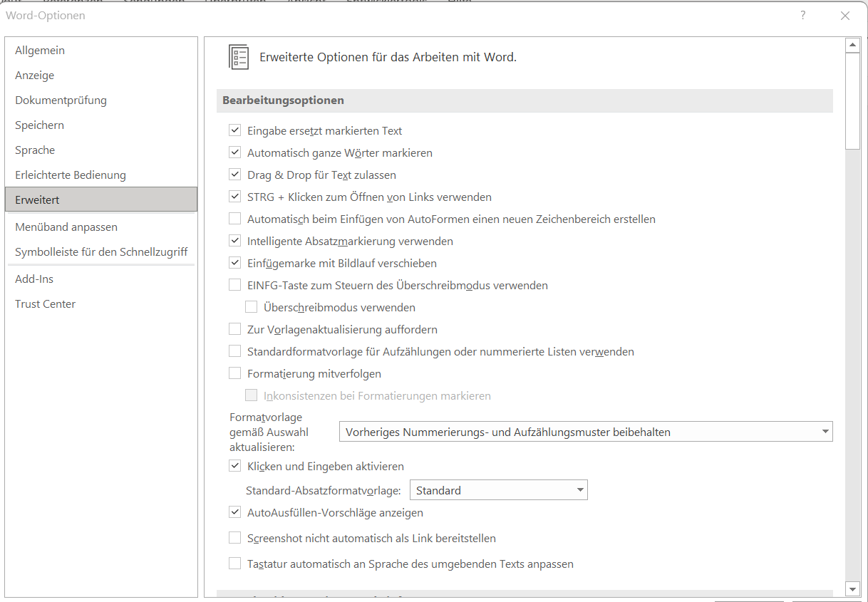This screenshot has width=868, height=602.
Task: Click the scrollbar up arrow
Action: click(x=852, y=46)
